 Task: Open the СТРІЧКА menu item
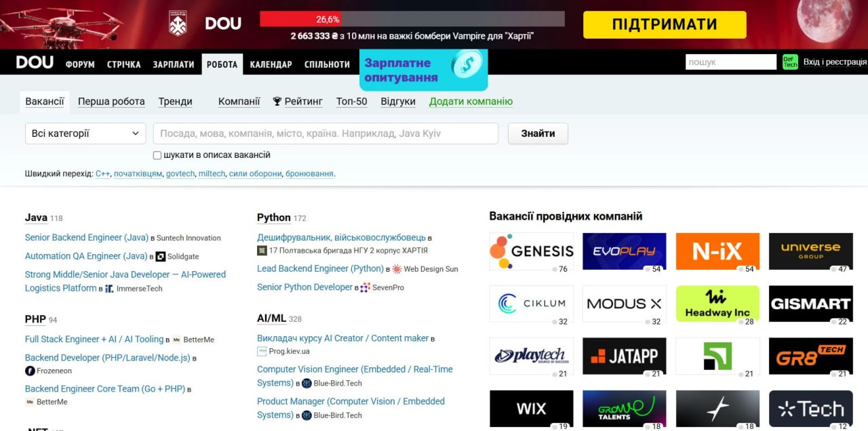click(x=123, y=64)
